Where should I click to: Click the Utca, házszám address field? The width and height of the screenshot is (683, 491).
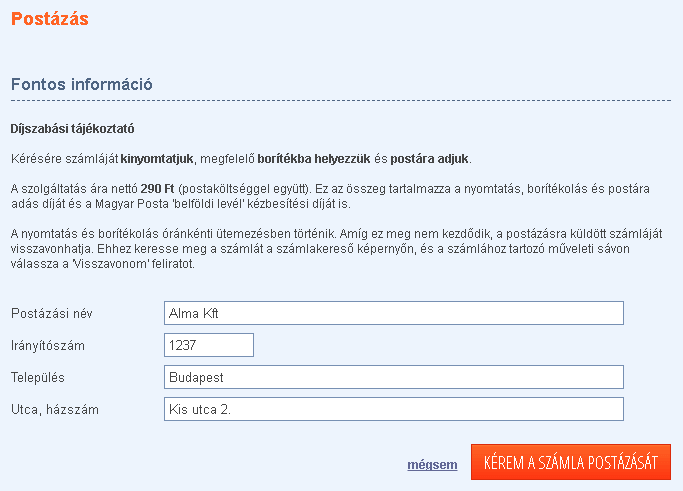coord(393,409)
